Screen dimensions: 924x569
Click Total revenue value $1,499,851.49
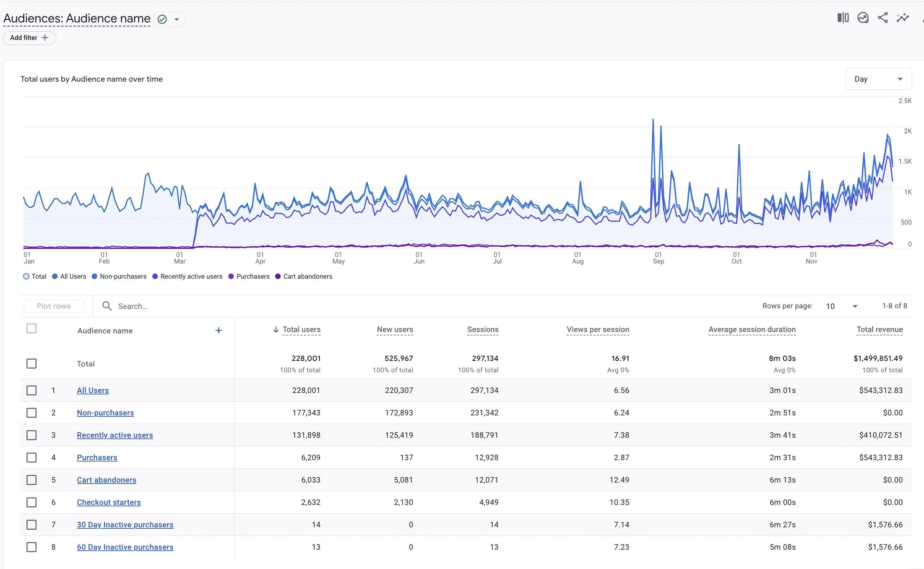point(878,358)
